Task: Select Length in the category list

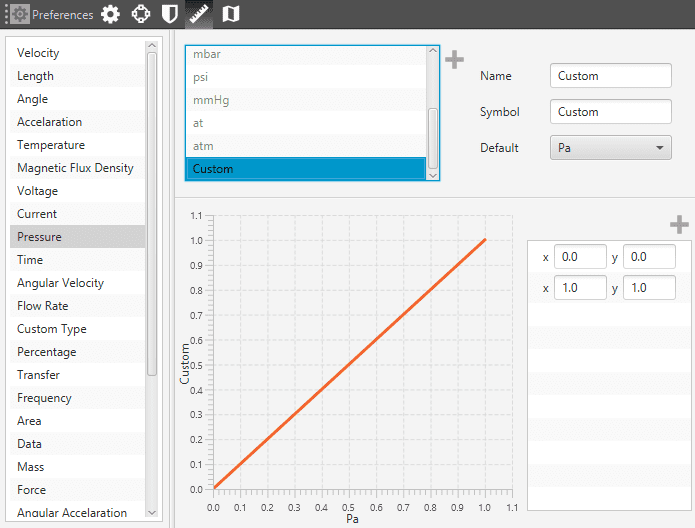Action: [x=78, y=76]
